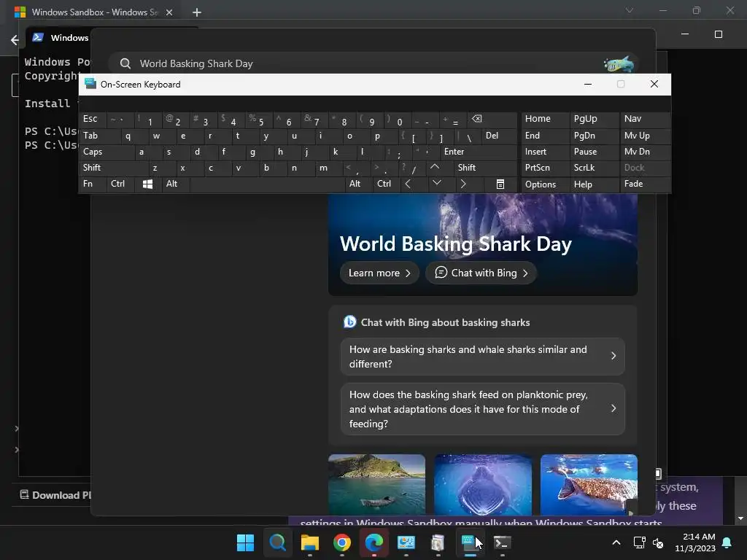Click the Help key on keyboard
This screenshot has width=747, height=560.
[x=594, y=184]
